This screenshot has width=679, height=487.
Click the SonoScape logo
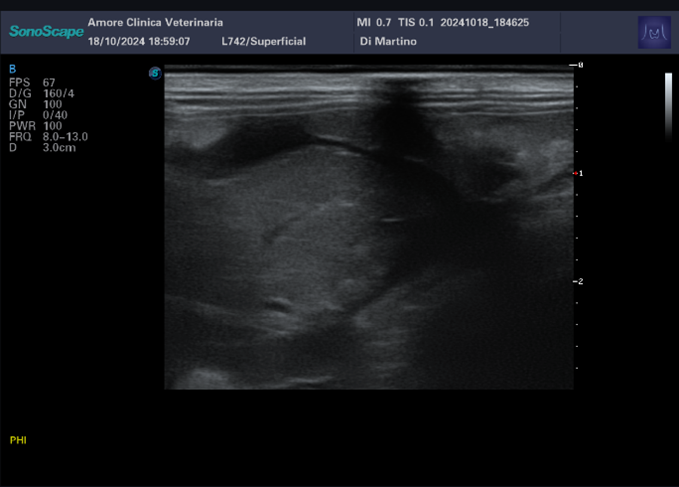tap(44, 32)
